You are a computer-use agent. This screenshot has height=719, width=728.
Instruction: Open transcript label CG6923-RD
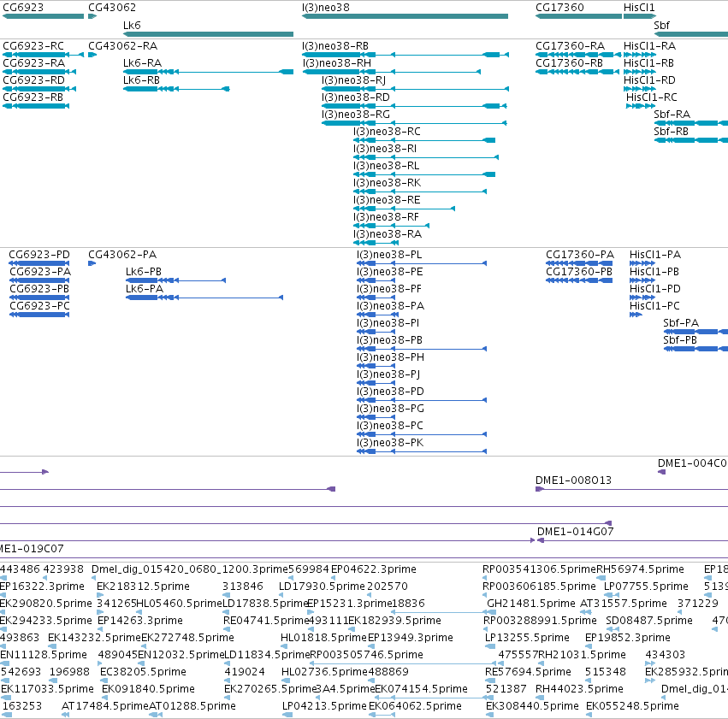point(34,80)
